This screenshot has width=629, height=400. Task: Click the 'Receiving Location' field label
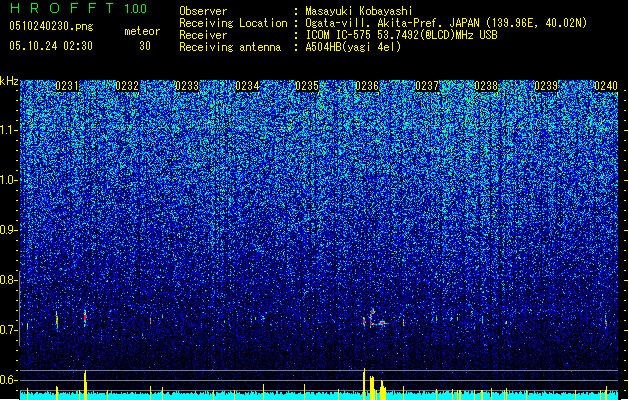[x=233, y=23]
